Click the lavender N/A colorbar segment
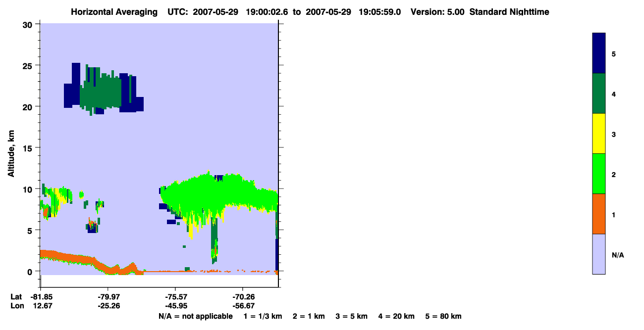The width and height of the screenshot is (644, 330). click(598, 254)
